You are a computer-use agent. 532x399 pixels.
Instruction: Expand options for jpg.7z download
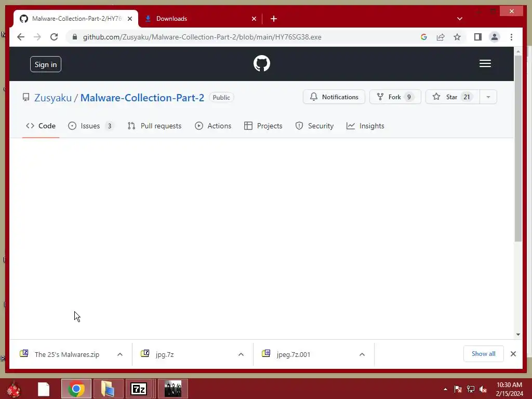coord(241,354)
